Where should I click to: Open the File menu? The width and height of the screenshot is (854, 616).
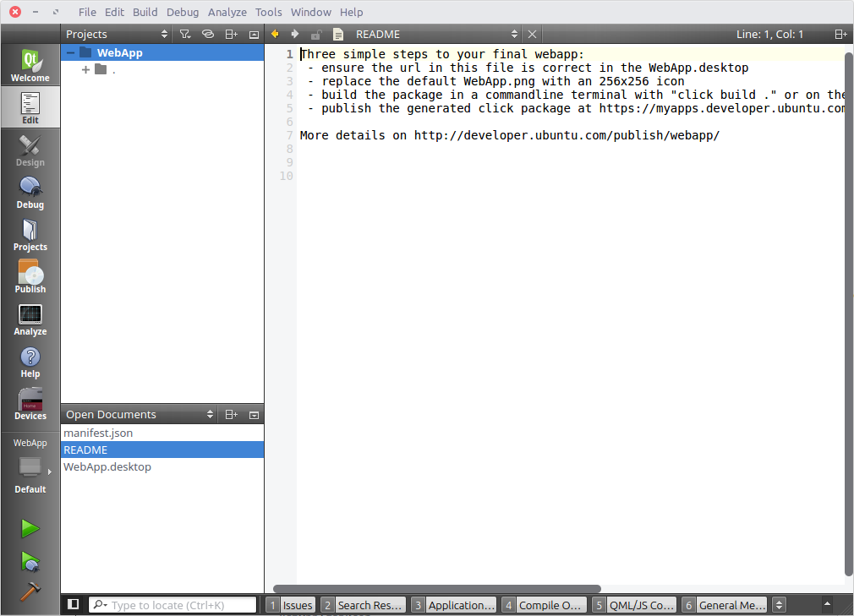87,12
